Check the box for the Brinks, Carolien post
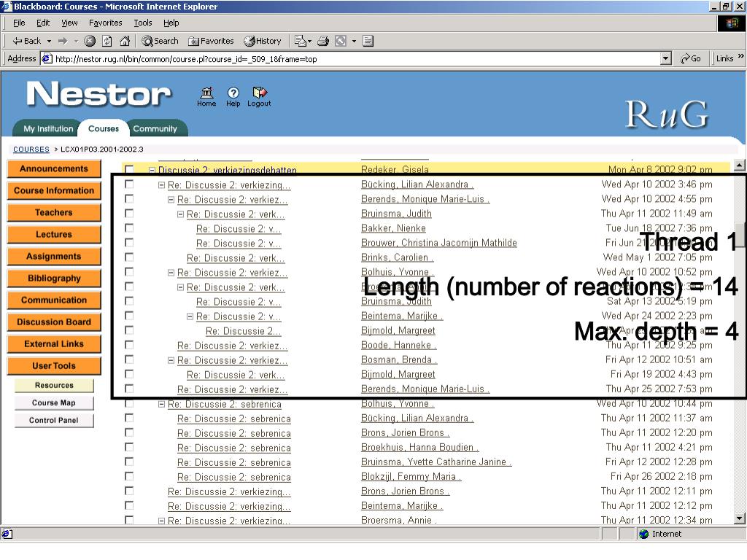 pyautogui.click(x=129, y=257)
